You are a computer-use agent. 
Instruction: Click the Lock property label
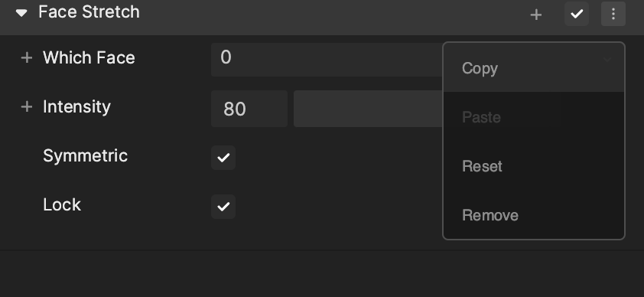(62, 205)
